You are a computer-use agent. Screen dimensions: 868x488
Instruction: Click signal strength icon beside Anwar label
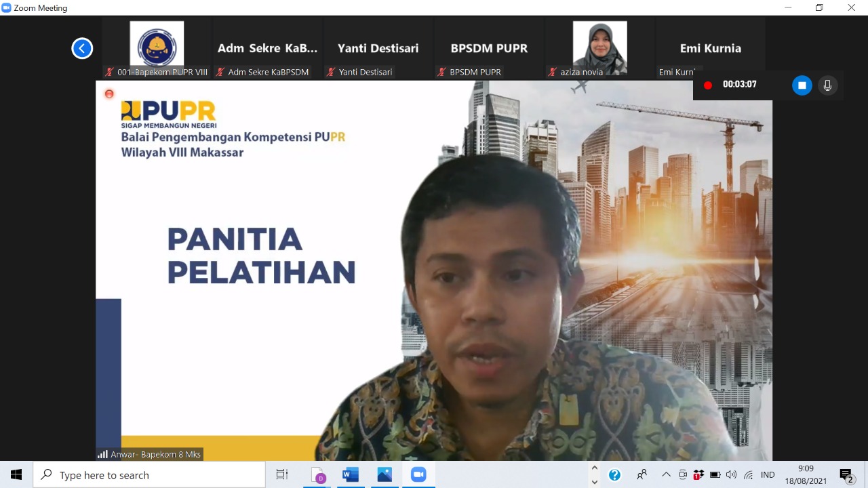(x=103, y=455)
